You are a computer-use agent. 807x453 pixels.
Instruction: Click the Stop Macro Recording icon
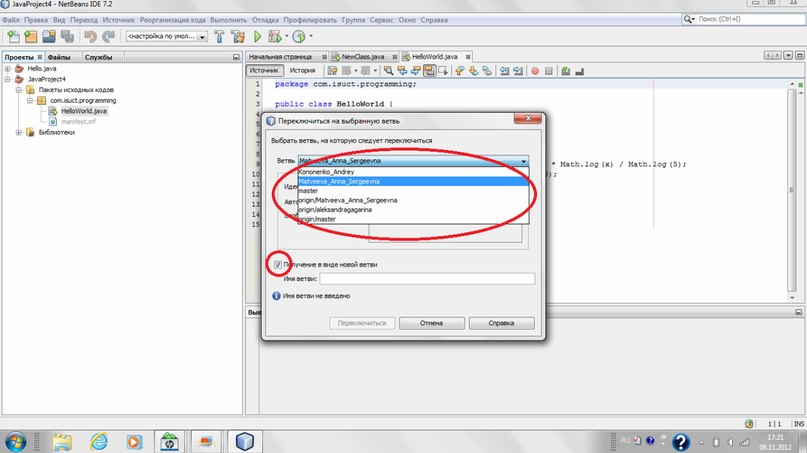coord(549,71)
